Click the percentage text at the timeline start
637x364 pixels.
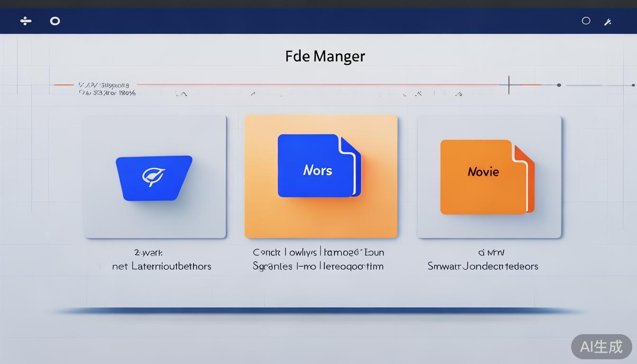tap(107, 93)
